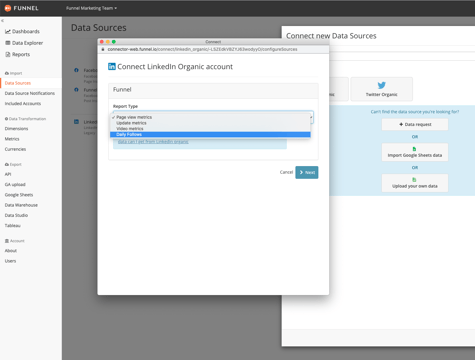Select Daily Follows option
Screen dimensions: 475x360
pyautogui.click(x=210, y=134)
